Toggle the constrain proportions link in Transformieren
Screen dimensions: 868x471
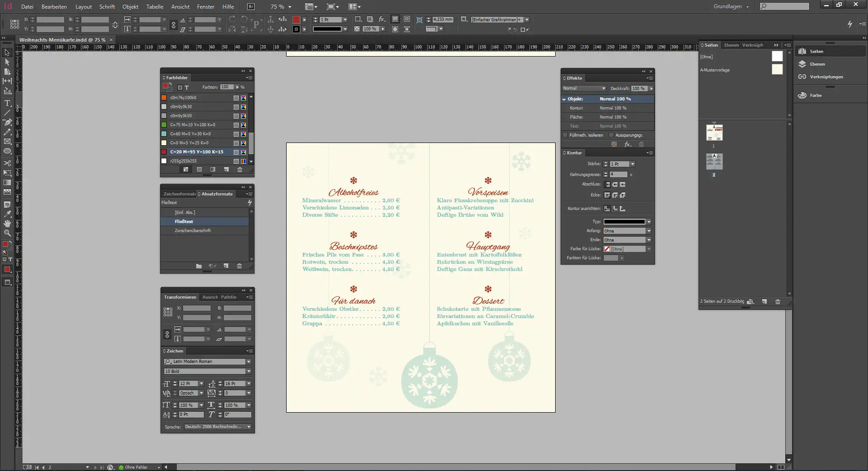click(167, 334)
